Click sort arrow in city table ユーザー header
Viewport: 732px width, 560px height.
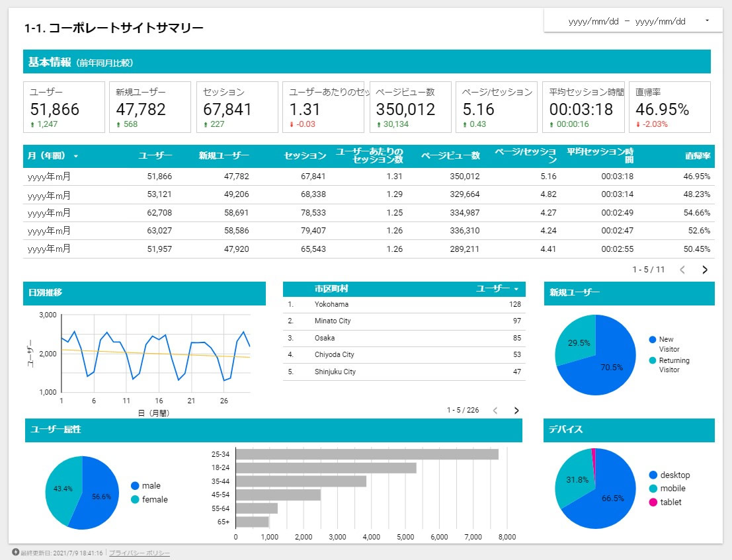516,290
